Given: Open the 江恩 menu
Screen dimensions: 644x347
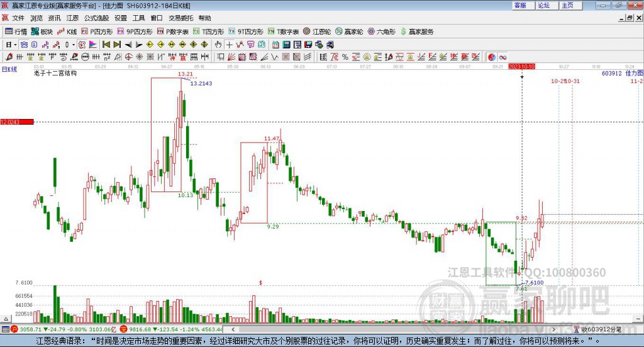Looking at the screenshot, I should pos(72,18).
